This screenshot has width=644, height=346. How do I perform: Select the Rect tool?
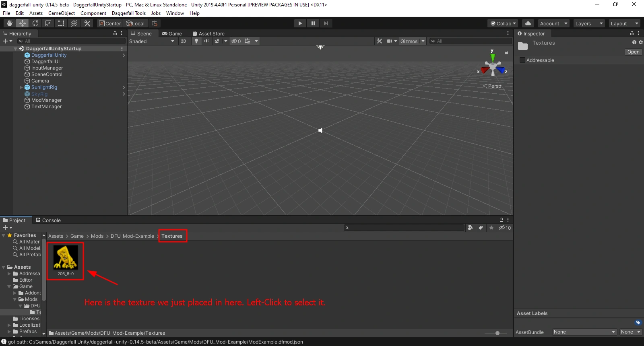[x=61, y=23]
